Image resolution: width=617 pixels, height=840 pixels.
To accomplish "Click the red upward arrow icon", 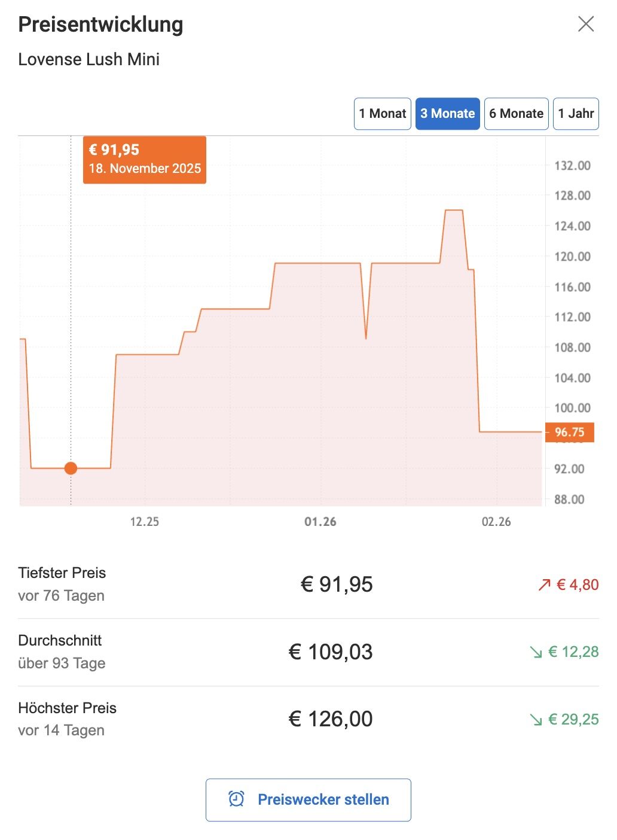I will tap(544, 585).
